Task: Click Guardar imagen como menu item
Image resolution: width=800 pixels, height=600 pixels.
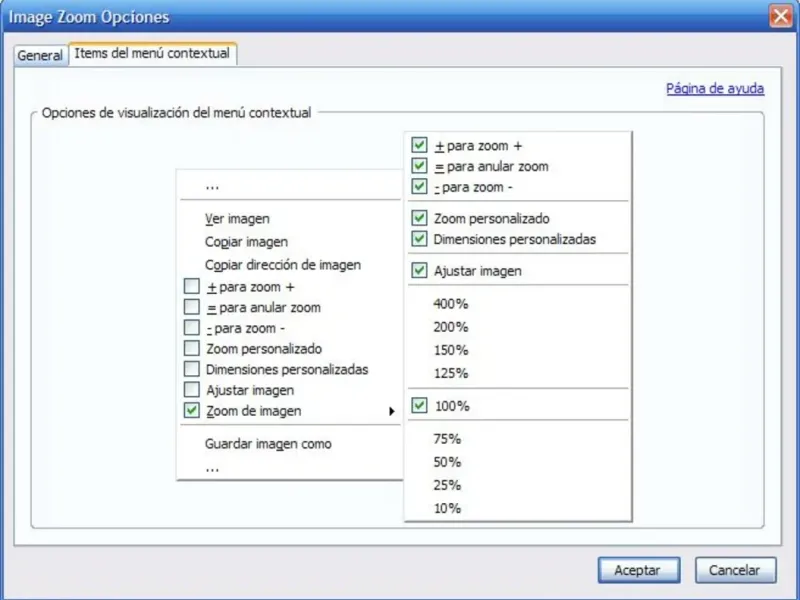Action: pos(268,443)
